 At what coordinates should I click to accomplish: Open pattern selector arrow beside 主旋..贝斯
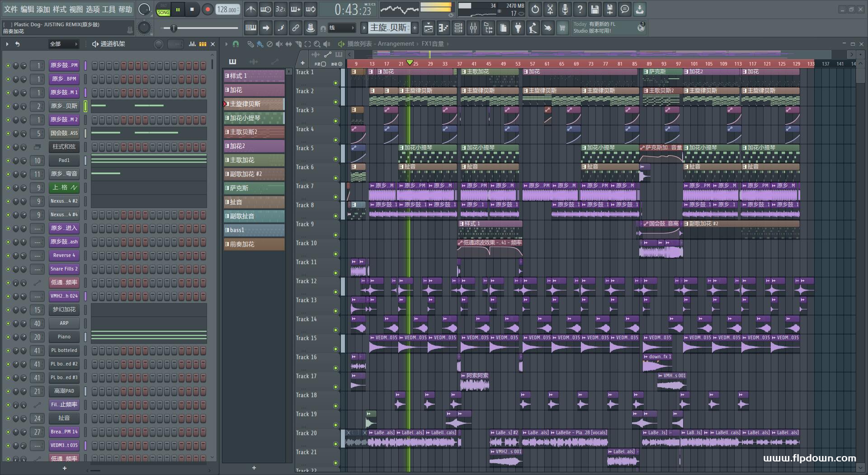pos(364,28)
